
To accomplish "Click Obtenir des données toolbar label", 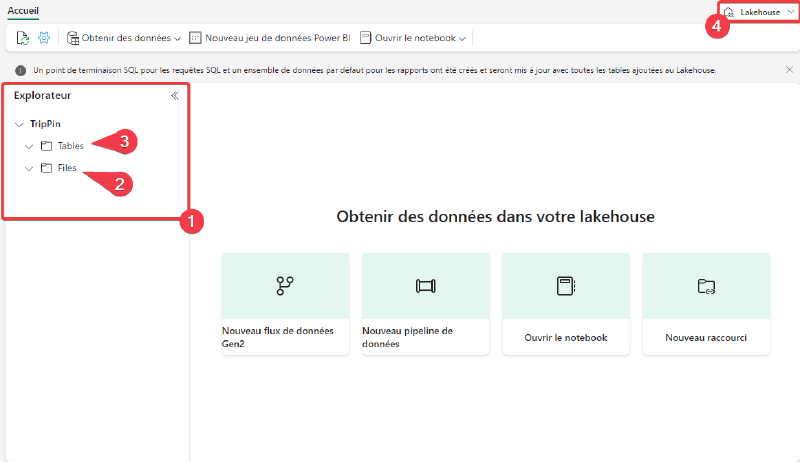I will 126,38.
